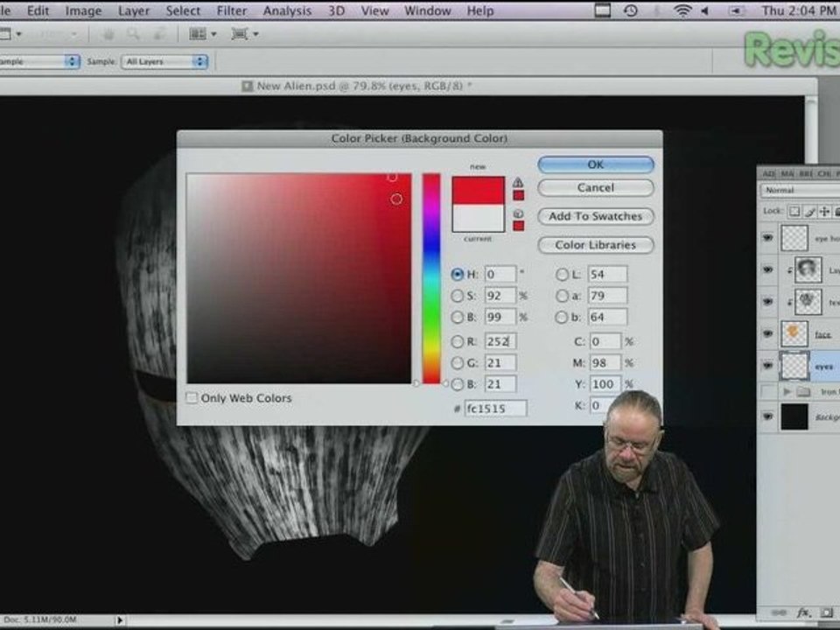Select the Rotate View tool icon

159,34
